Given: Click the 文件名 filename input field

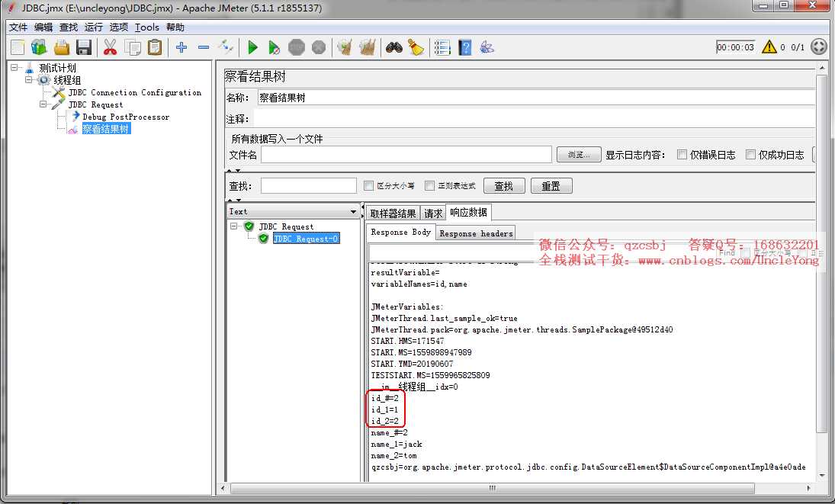Looking at the screenshot, I should [406, 154].
